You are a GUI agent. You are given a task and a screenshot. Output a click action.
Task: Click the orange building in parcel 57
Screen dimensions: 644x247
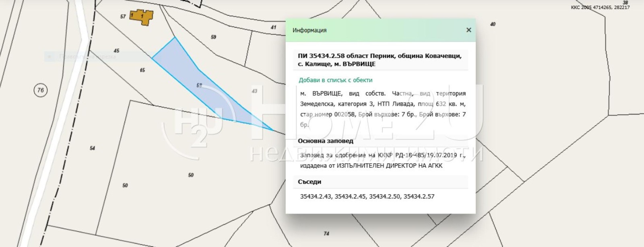tap(142, 17)
